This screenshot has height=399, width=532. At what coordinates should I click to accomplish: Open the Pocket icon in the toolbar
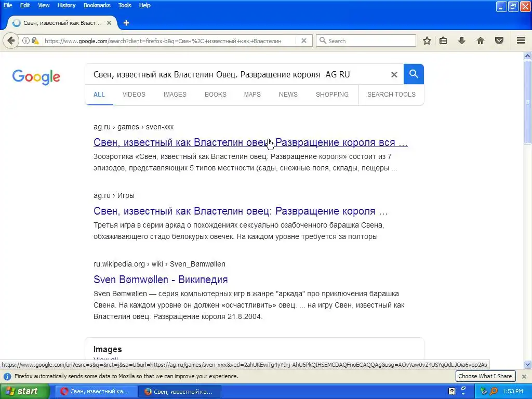[x=499, y=41]
